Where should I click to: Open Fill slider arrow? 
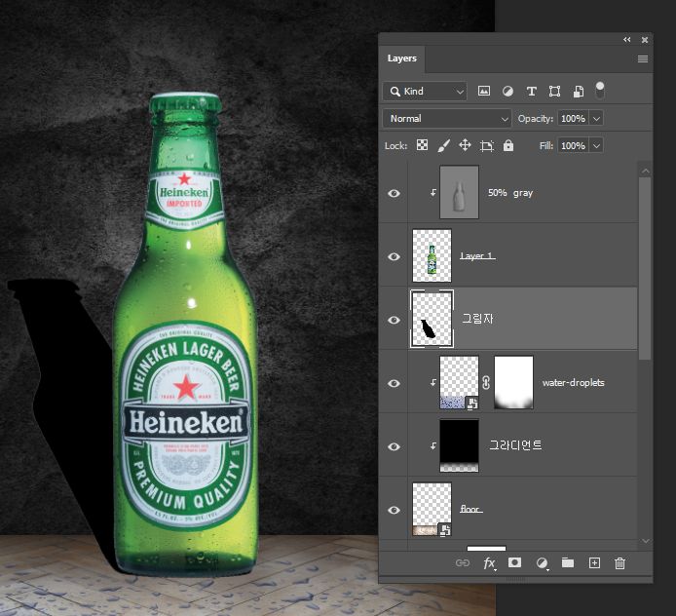pos(596,146)
